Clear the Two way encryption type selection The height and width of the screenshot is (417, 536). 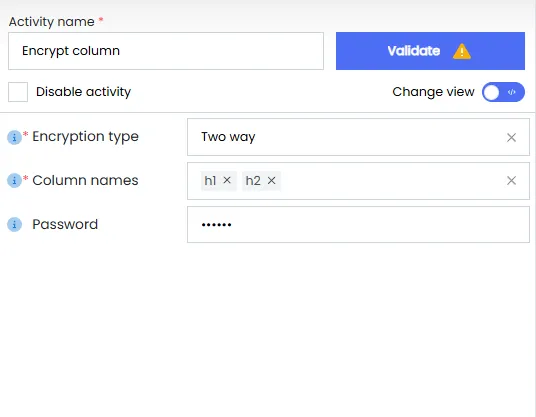(511, 137)
